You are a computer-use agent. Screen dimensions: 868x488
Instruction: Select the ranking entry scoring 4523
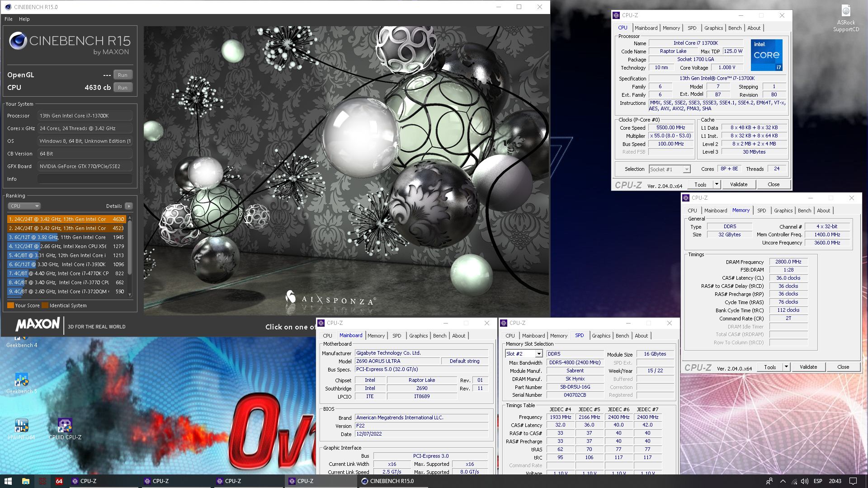[66, 228]
